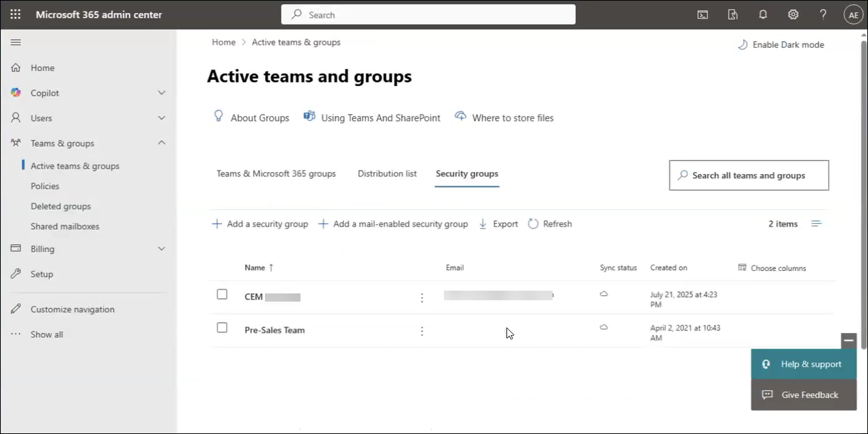Image resolution: width=868 pixels, height=434 pixels.
Task: Check the Pre-Sales Team row checkbox
Action: 222,328
